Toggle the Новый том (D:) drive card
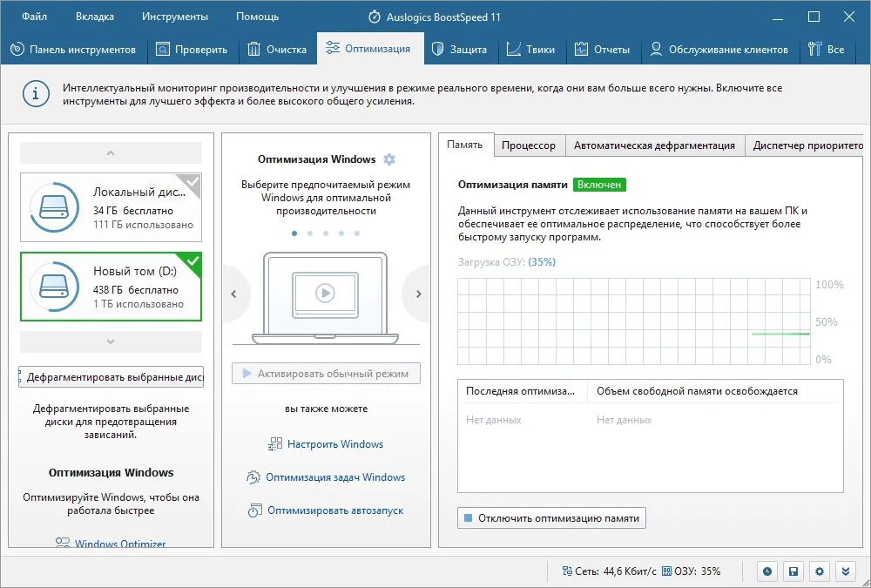 point(111,287)
